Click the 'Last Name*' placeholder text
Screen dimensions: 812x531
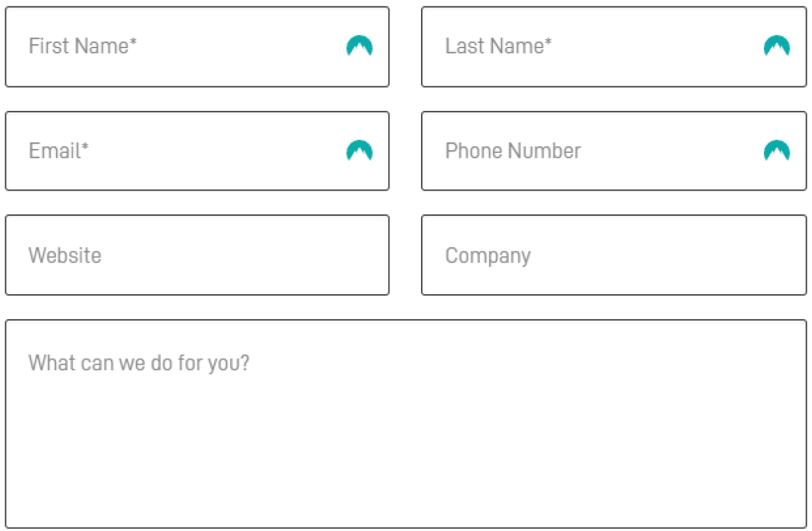(x=499, y=46)
